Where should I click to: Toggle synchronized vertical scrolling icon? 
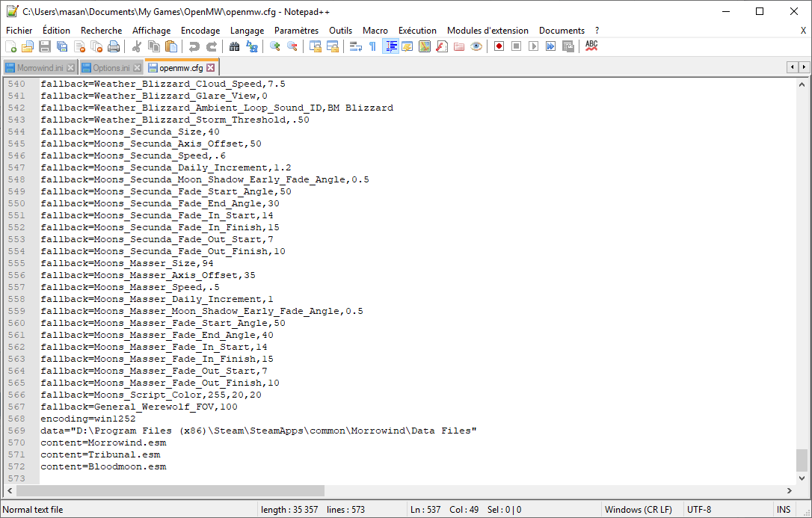point(315,46)
